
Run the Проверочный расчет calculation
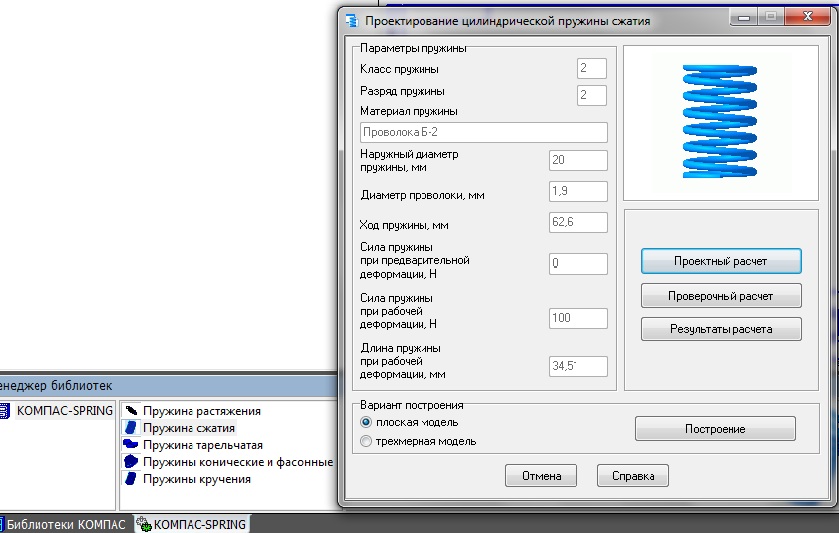pyautogui.click(x=721, y=296)
